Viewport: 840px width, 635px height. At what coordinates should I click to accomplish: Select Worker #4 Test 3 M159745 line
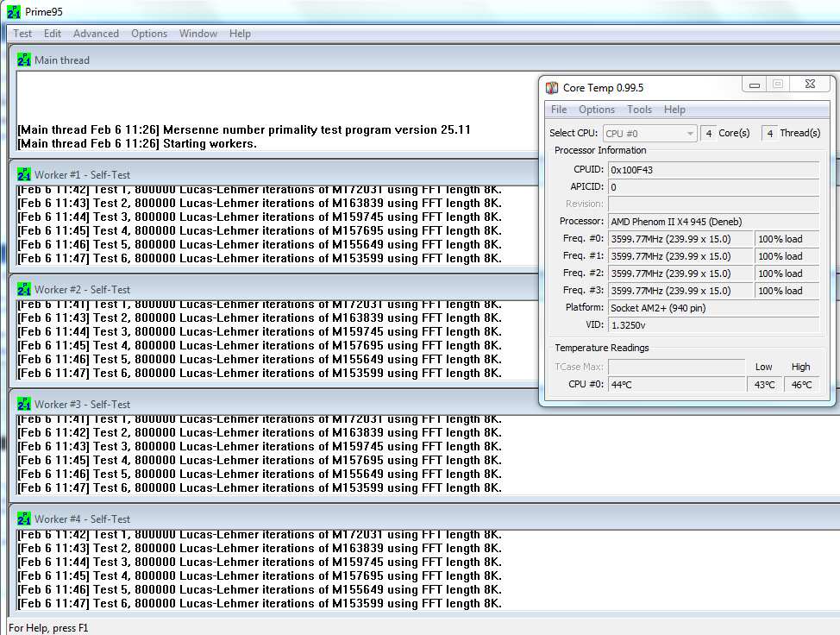click(x=260, y=563)
